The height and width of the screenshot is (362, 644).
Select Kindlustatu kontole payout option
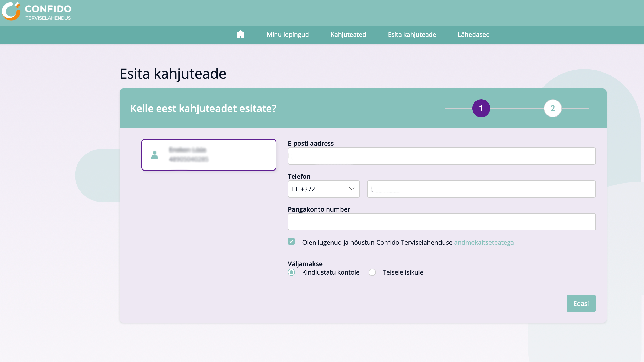click(292, 272)
